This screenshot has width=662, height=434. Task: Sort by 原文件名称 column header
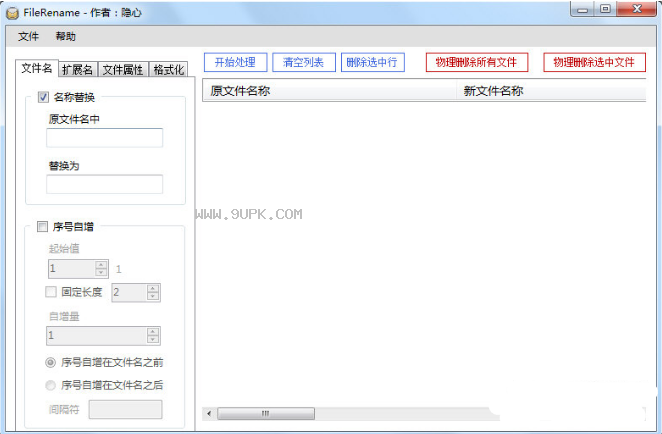[x=329, y=91]
